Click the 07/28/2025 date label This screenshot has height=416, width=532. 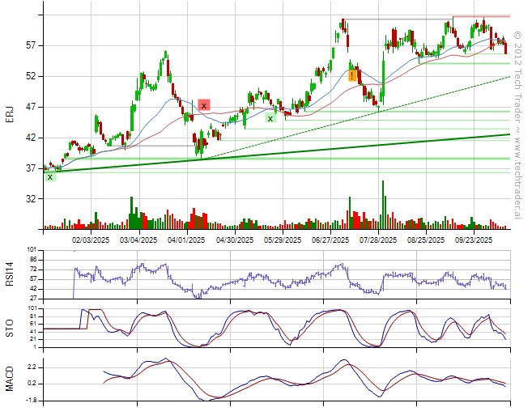(378, 240)
